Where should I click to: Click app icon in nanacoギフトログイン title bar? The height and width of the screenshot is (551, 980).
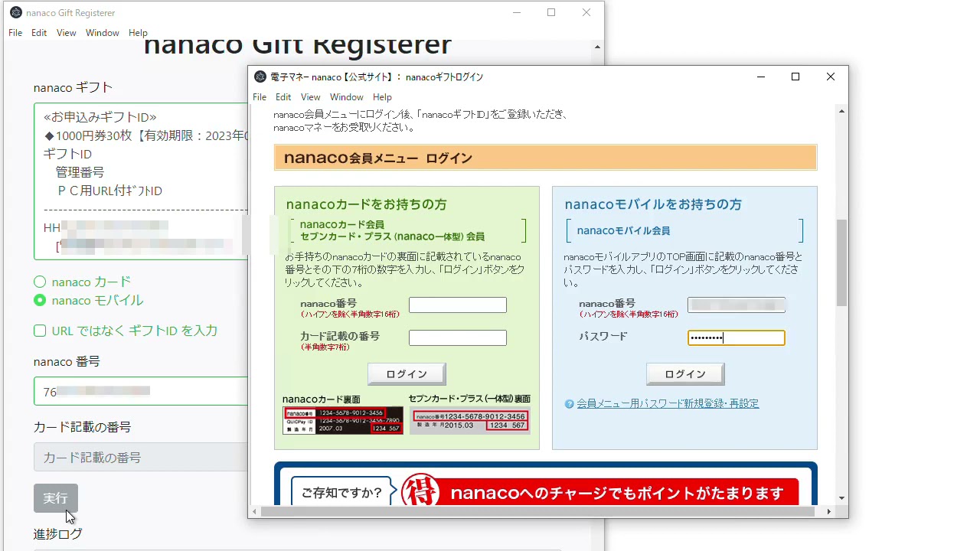[260, 77]
